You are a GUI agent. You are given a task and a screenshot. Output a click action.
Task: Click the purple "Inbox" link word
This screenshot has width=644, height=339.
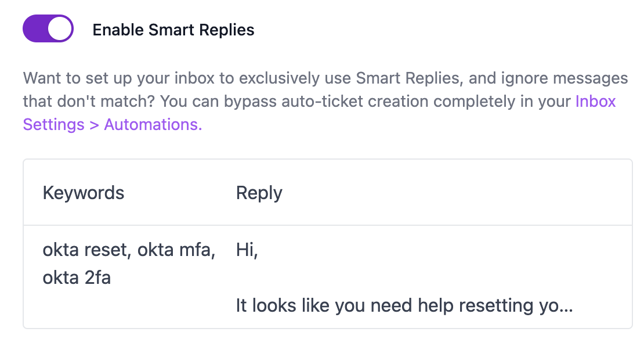click(595, 102)
